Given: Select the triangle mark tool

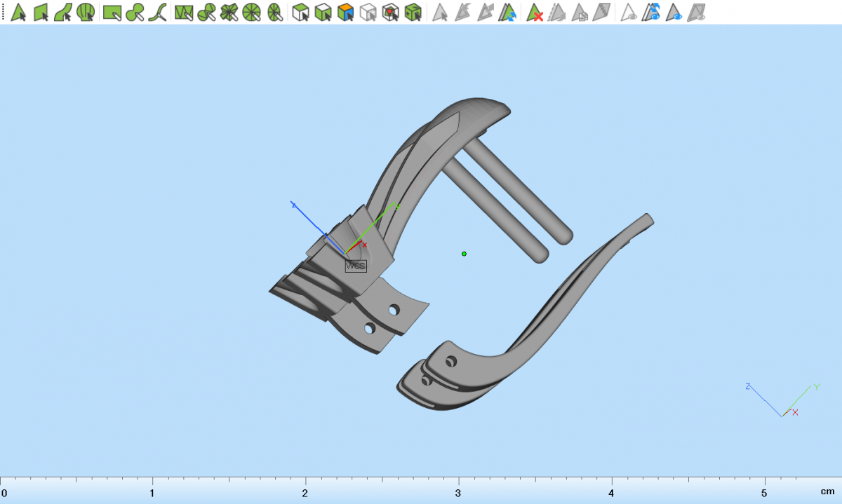Looking at the screenshot, I should pyautogui.click(x=19, y=12).
